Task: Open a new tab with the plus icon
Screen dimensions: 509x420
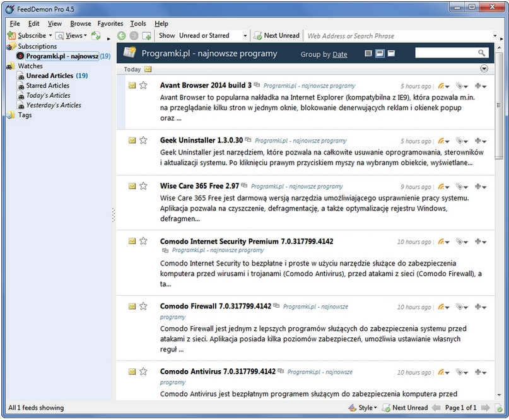Action: point(147,35)
